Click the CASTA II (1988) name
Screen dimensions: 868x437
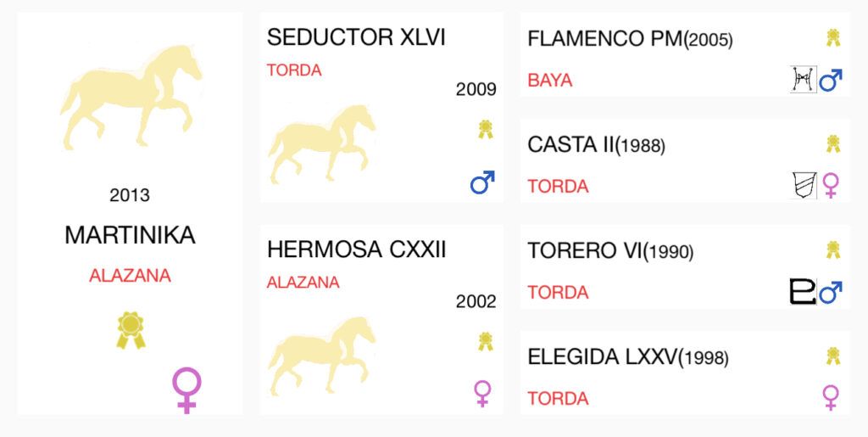[596, 145]
